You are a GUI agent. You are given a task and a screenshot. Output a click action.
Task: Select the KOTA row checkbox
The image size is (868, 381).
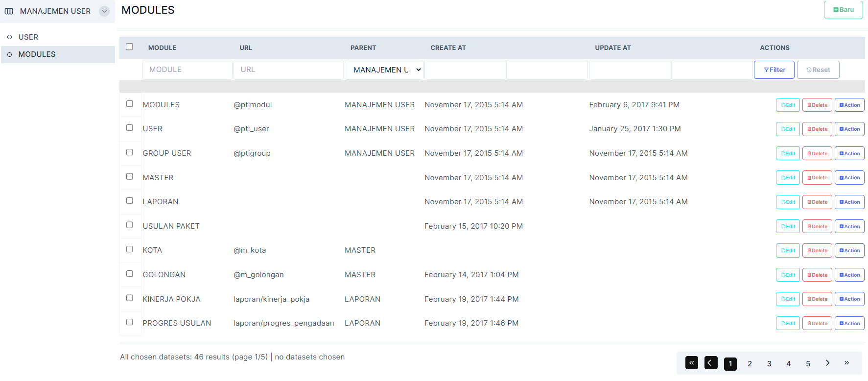[129, 249]
